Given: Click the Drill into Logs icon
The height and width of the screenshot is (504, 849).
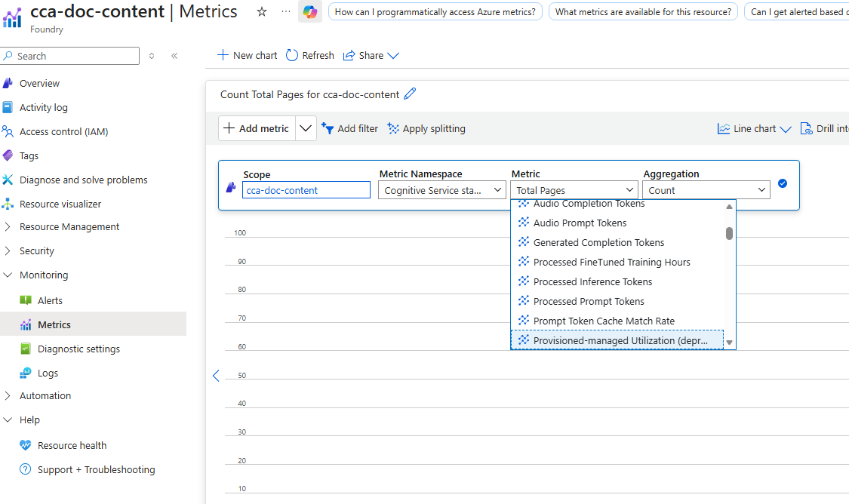Looking at the screenshot, I should click(x=806, y=129).
